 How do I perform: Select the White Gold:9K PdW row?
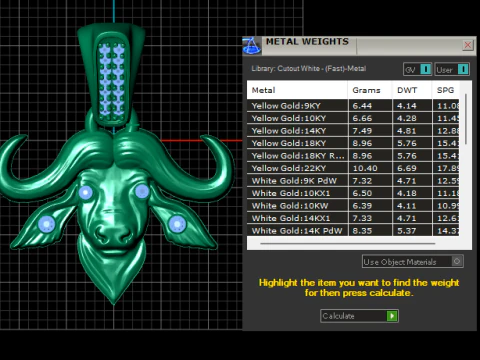coord(353,181)
